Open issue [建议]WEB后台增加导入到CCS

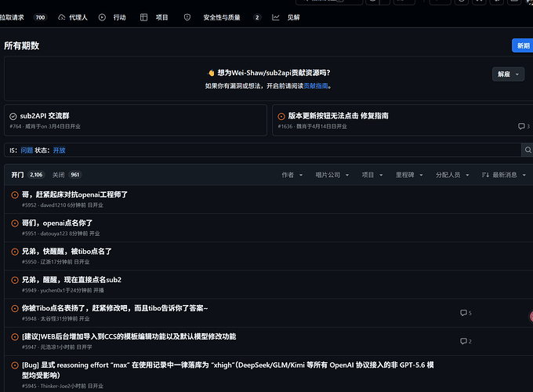(x=129, y=336)
